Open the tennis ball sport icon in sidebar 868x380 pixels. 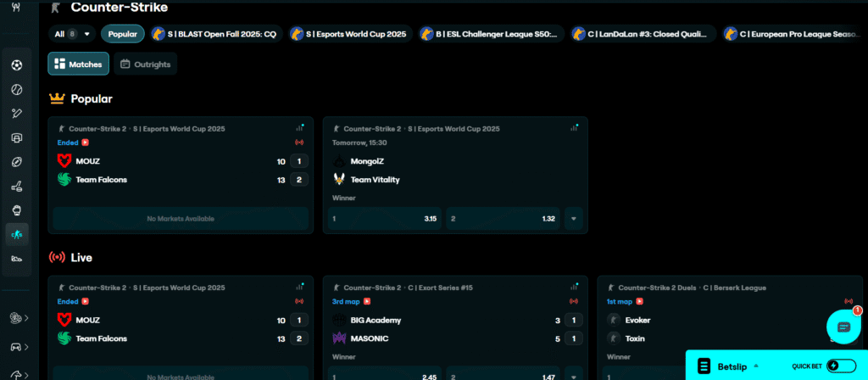click(x=17, y=89)
